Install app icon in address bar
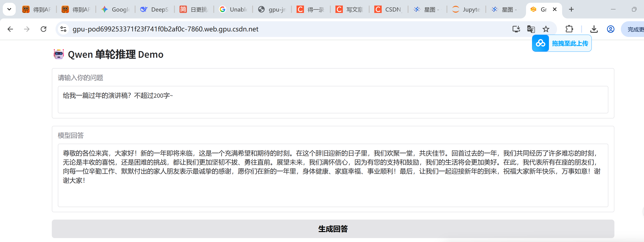Viewport: 644px width, 242px height. click(x=516, y=29)
